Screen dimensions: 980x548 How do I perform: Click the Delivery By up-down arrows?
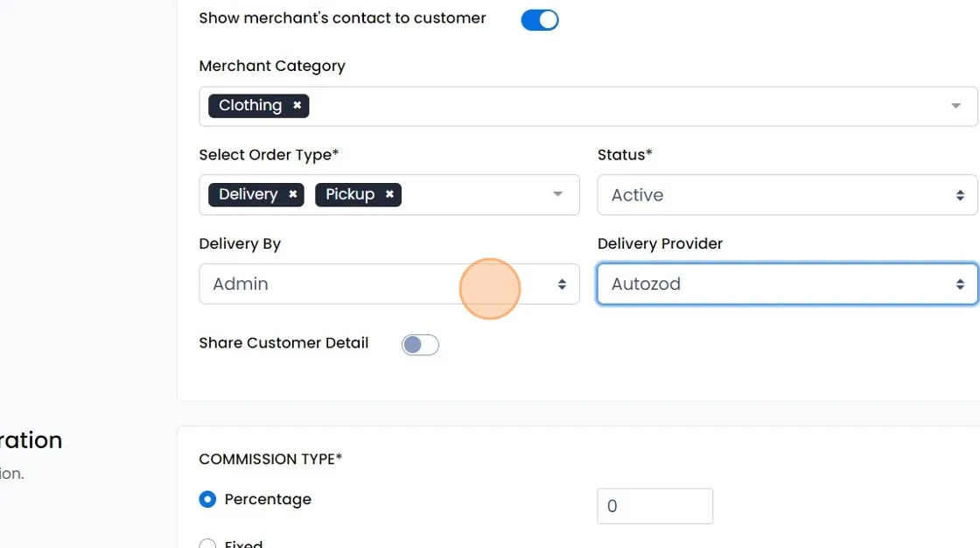click(562, 284)
